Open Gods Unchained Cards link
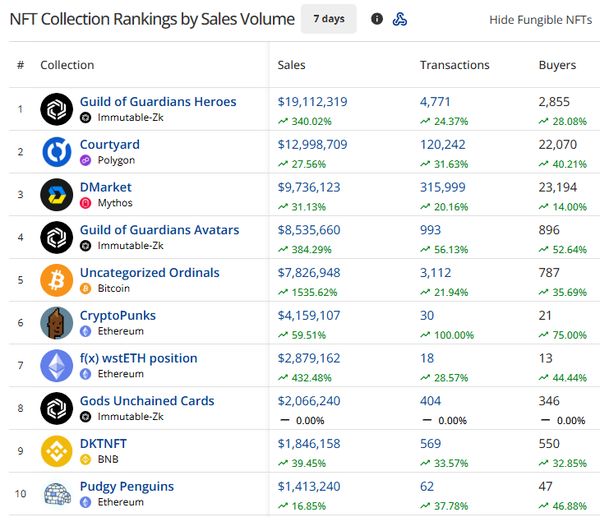Screen dimensions: 600x517 pyautogui.click(x=147, y=401)
